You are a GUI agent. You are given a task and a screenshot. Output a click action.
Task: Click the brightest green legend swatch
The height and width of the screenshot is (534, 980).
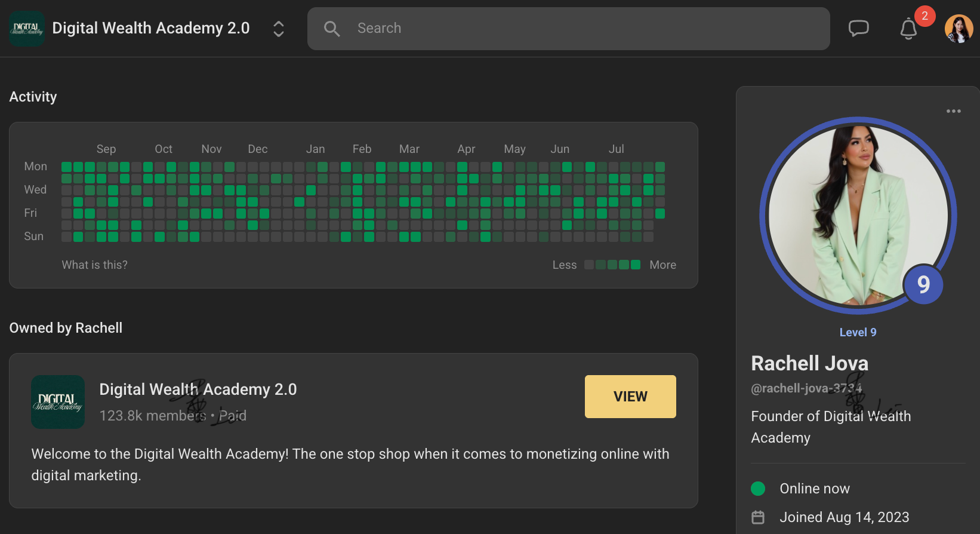[x=636, y=265]
